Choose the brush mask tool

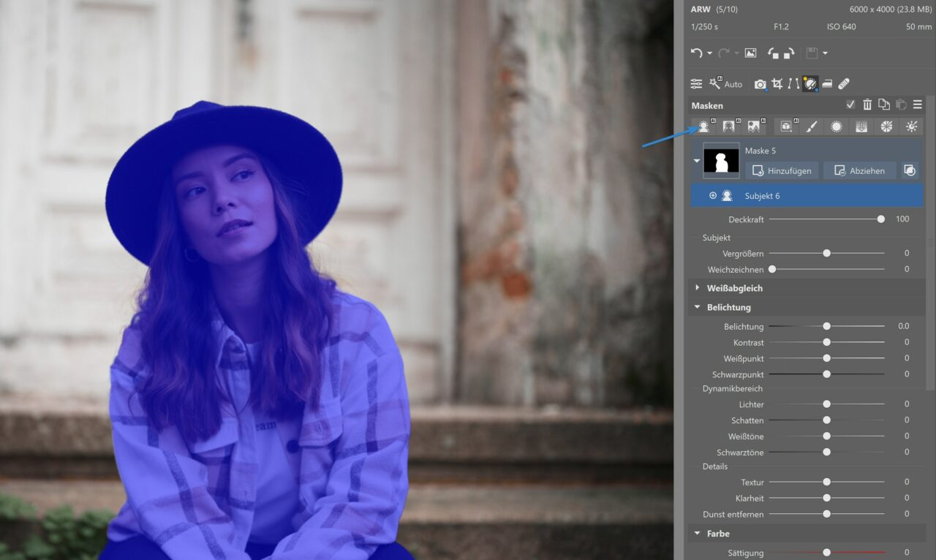811,126
